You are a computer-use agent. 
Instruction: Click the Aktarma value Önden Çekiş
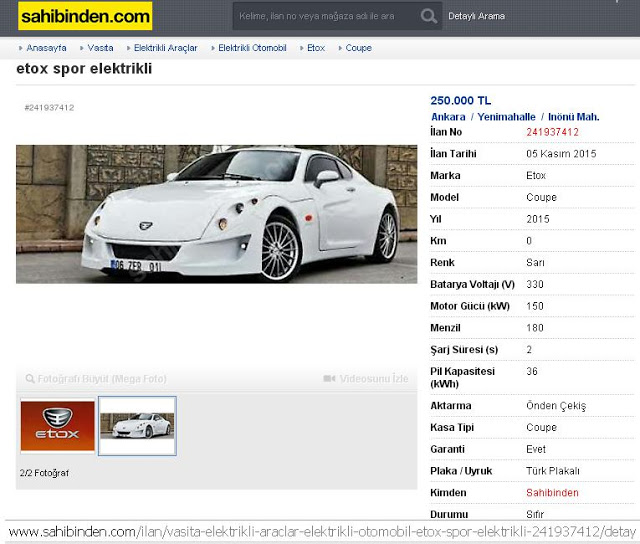pos(556,406)
